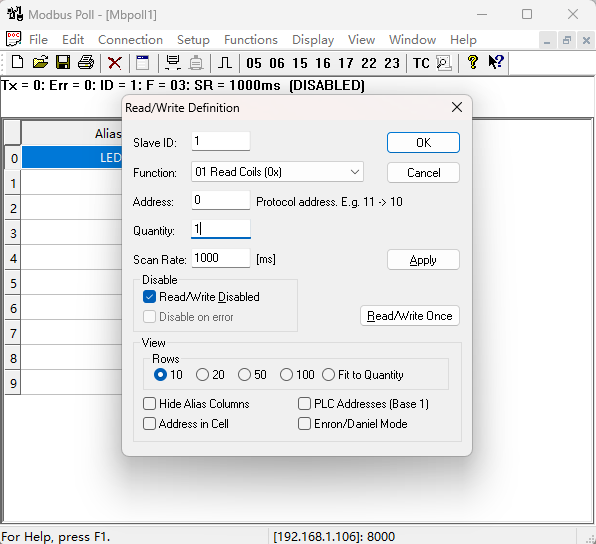Viewport: 596px width, 544px height.
Task: Select function 15 in the toolbar
Action: click(300, 63)
